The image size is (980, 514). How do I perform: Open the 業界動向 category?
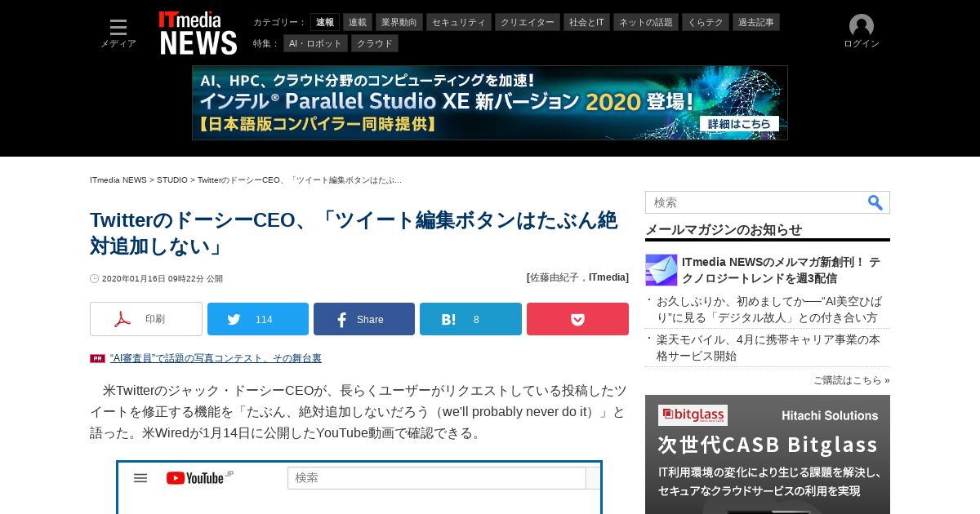[399, 22]
